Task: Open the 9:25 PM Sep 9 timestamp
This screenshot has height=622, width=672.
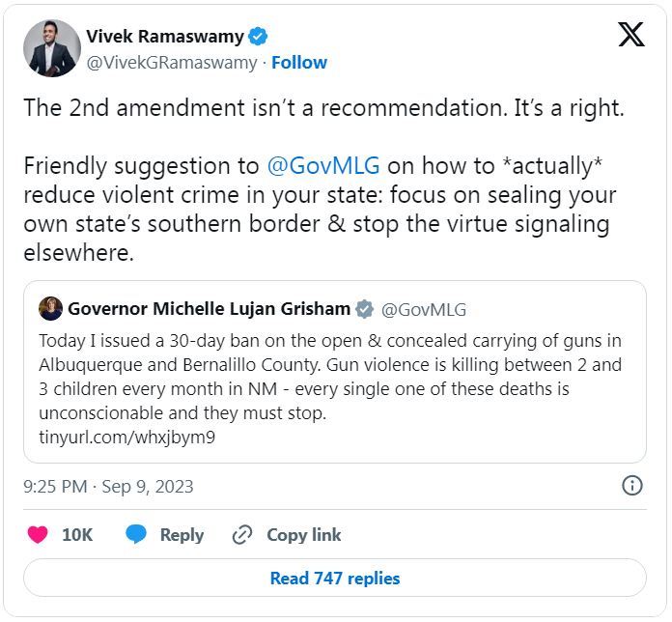Action: click(108, 487)
